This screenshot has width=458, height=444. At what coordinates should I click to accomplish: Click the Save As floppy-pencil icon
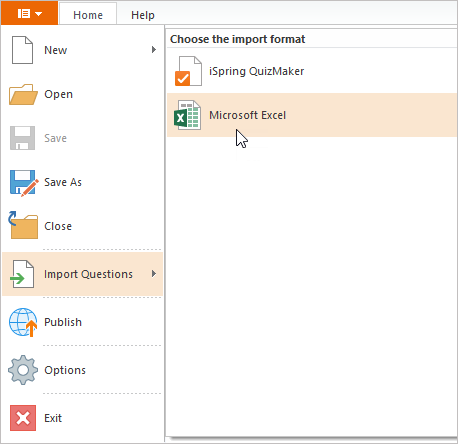click(x=24, y=183)
